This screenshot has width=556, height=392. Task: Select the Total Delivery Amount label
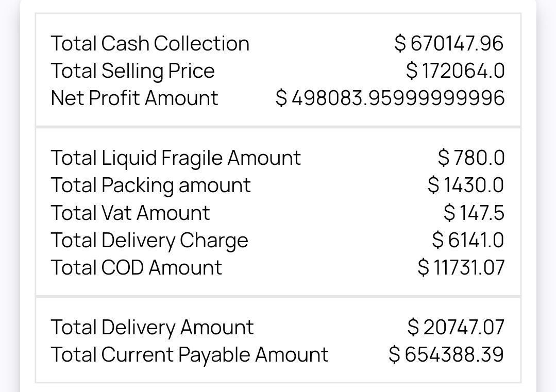152,327
